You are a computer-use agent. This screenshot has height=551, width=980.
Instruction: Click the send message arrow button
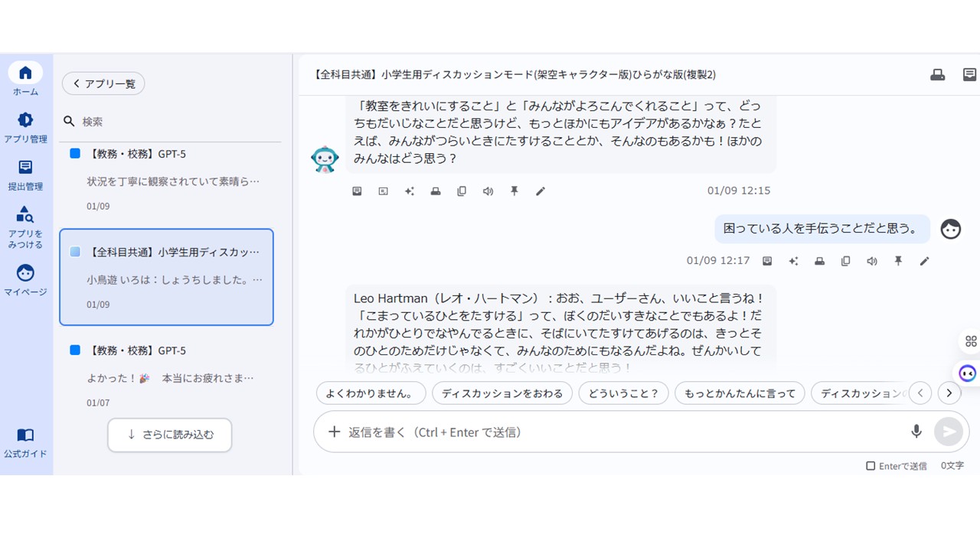point(948,432)
